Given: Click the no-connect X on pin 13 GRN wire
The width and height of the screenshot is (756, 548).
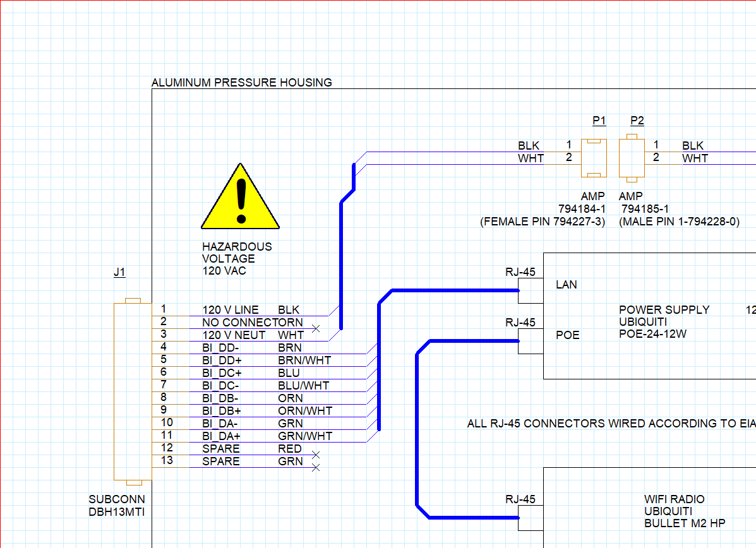Looking at the screenshot, I should (x=316, y=468).
